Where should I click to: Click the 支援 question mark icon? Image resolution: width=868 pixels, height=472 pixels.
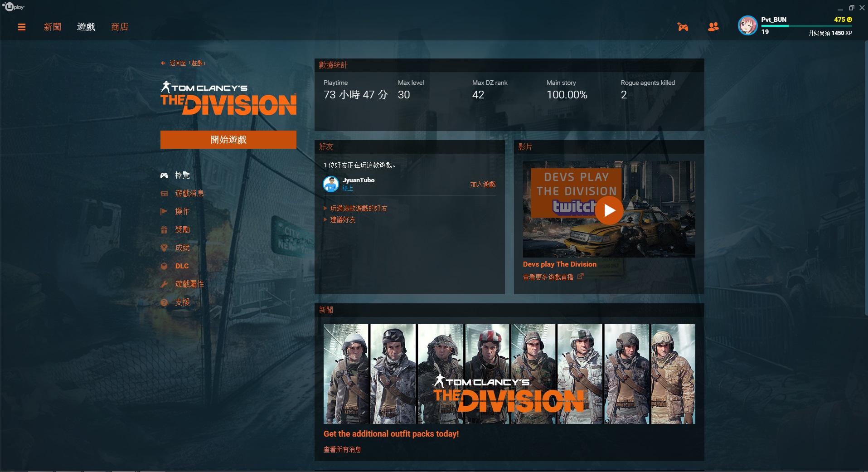point(164,302)
